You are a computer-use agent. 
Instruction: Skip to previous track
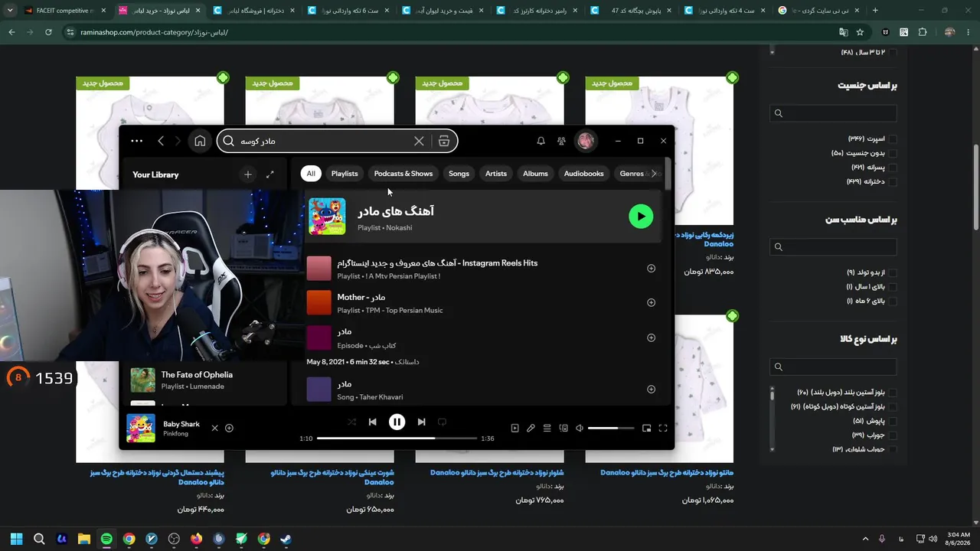372,422
